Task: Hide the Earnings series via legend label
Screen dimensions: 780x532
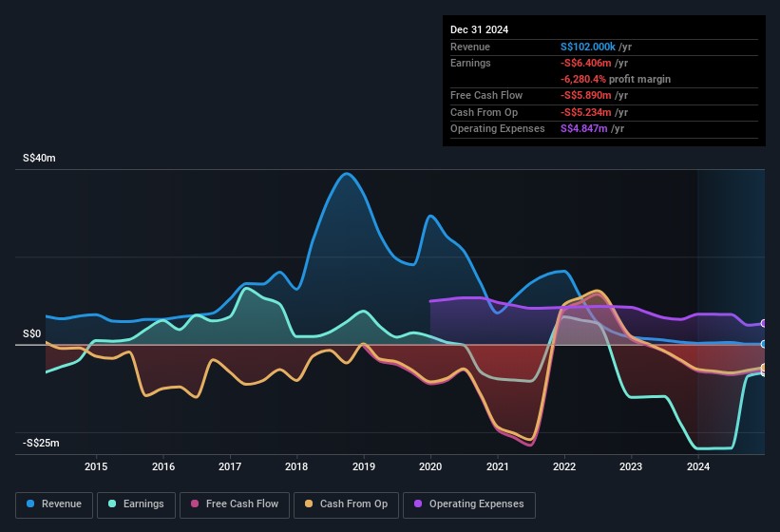Action: coord(143,504)
